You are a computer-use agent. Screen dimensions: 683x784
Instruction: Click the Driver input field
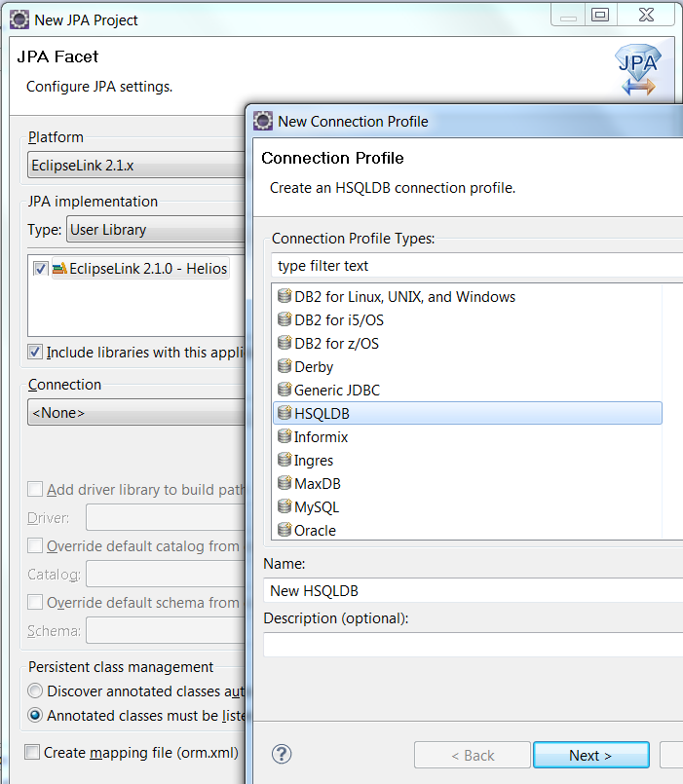click(x=166, y=517)
